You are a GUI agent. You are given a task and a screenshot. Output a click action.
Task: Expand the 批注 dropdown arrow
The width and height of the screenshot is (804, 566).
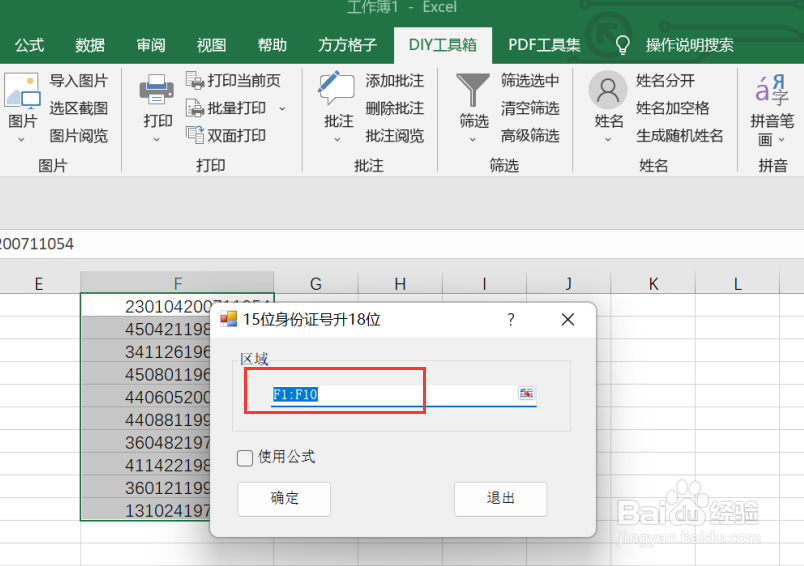(x=337, y=139)
